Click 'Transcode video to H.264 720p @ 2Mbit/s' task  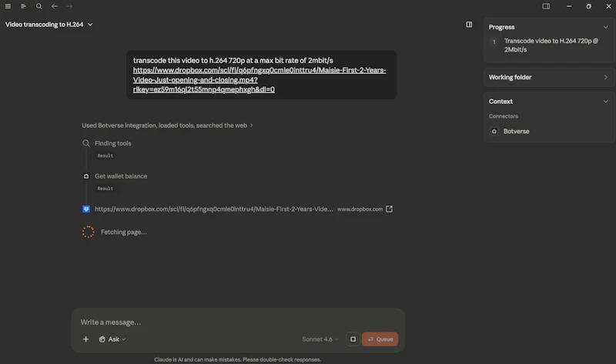click(551, 45)
